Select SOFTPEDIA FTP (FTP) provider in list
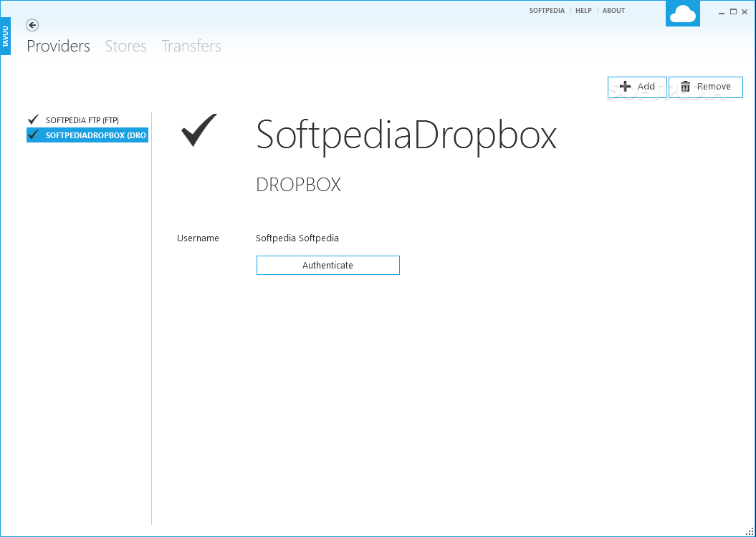The image size is (756, 537). 87,120
